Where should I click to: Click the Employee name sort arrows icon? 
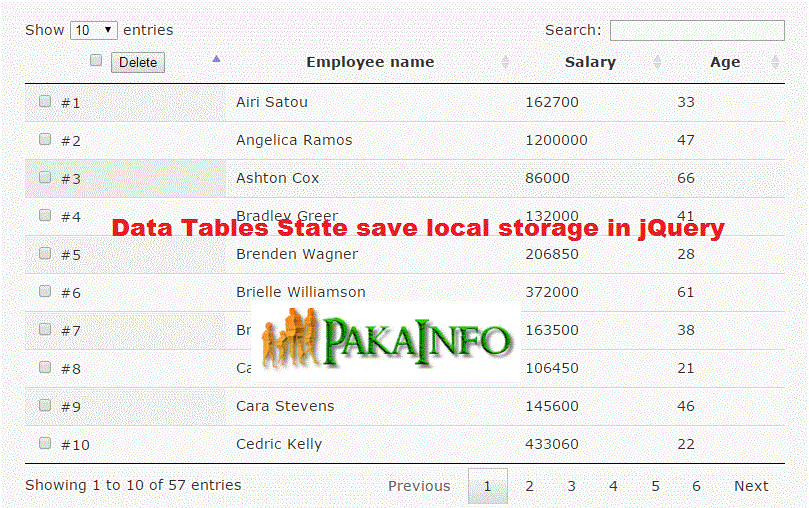pos(505,62)
